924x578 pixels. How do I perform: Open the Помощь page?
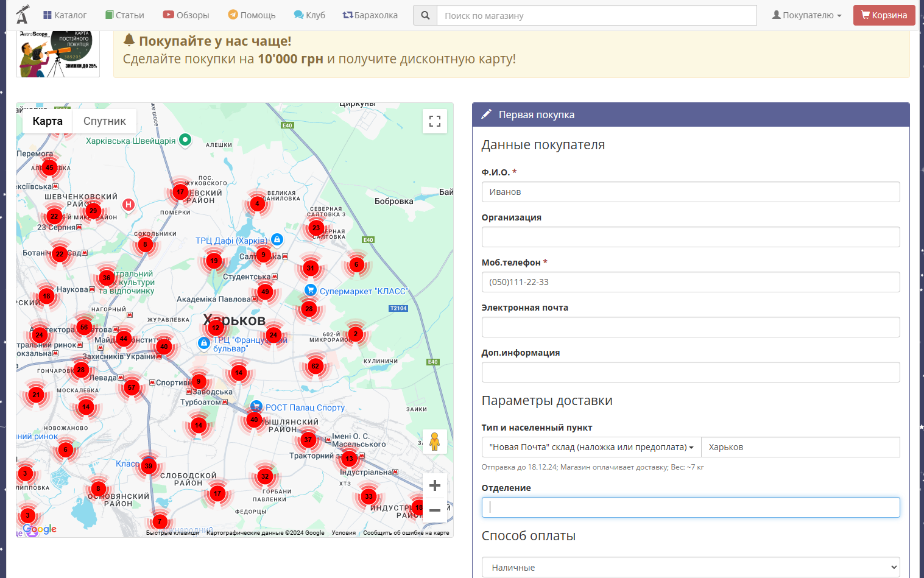[252, 15]
